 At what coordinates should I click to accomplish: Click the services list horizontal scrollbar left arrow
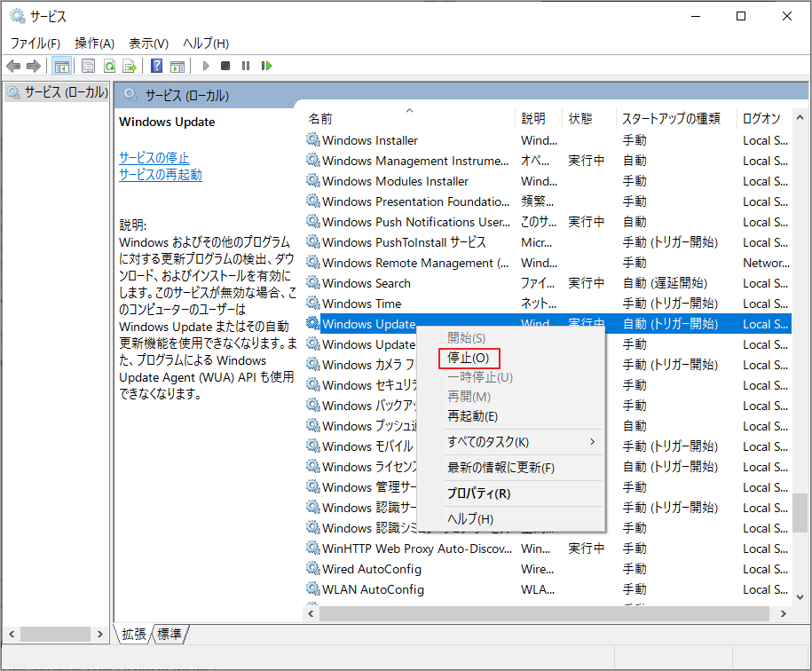311,613
